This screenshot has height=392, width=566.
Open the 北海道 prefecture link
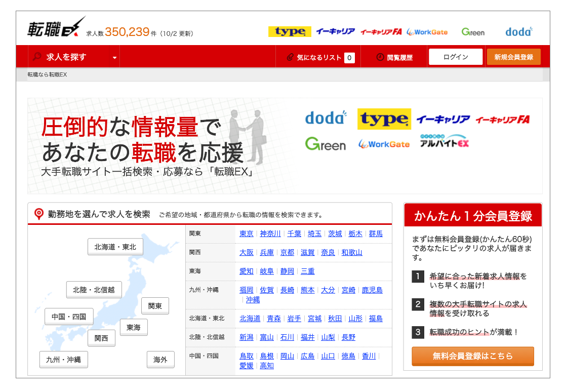click(x=250, y=319)
